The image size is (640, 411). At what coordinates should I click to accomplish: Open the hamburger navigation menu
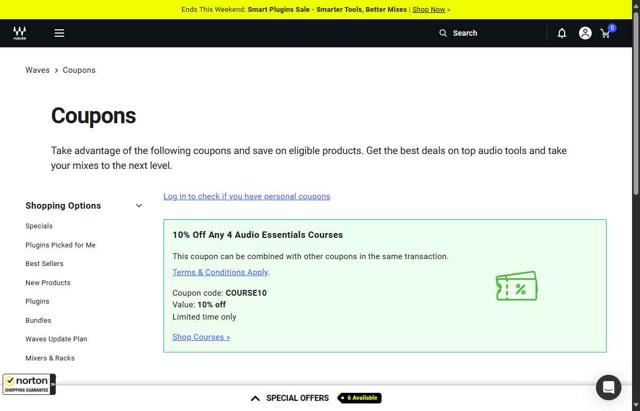coord(59,33)
